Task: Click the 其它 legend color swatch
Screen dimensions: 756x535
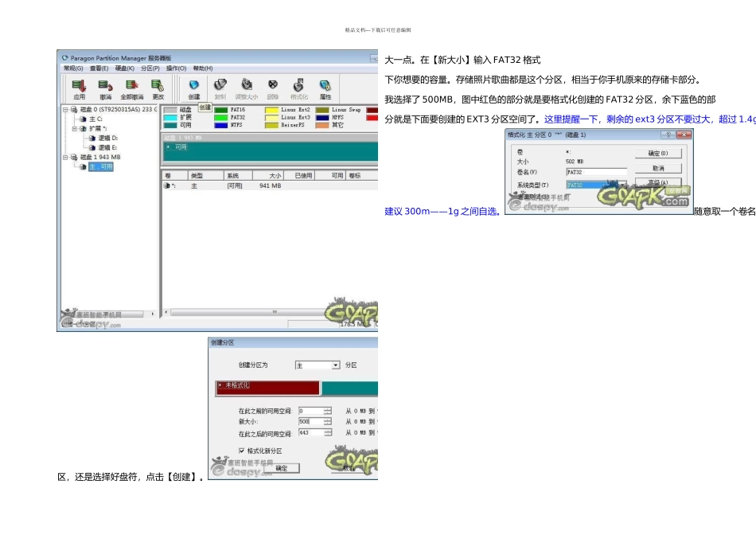Action: [322, 126]
